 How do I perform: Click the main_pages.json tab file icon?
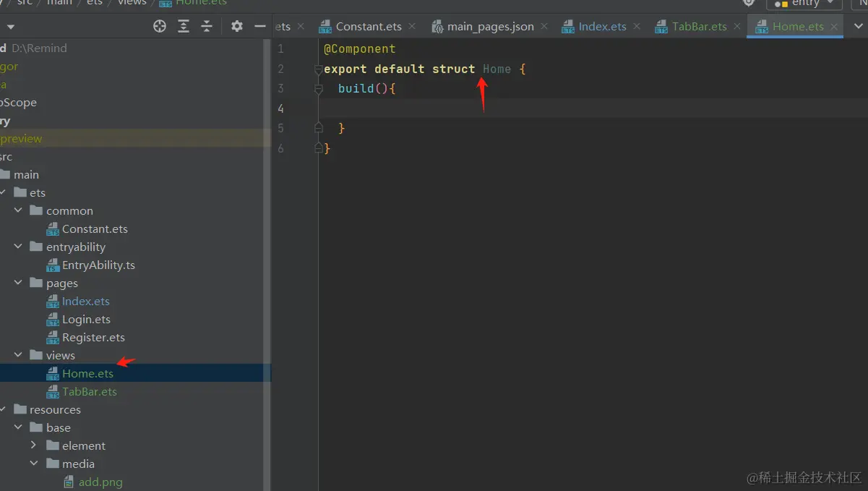437,27
